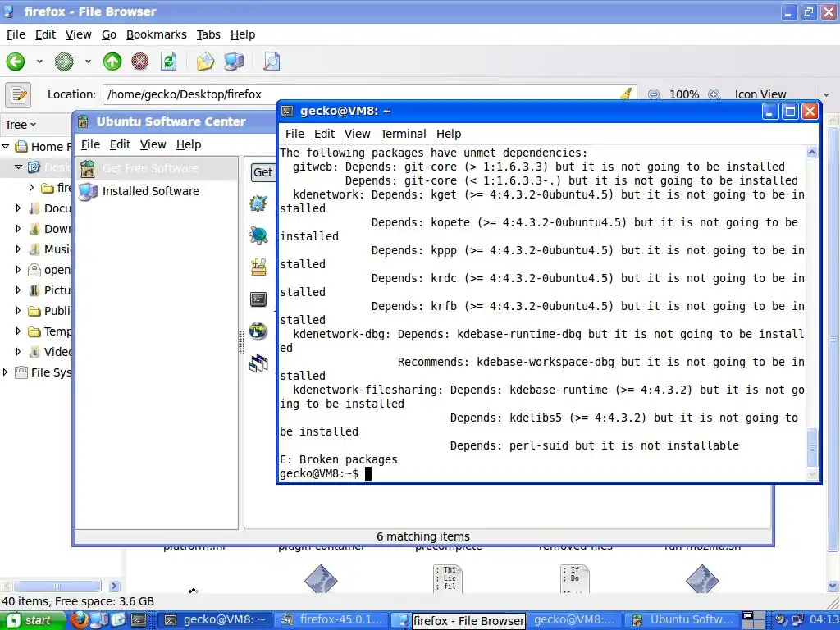Screen dimensions: 840x630
Task: Open Ubuntu Software Center's Help menu
Action: (189, 144)
